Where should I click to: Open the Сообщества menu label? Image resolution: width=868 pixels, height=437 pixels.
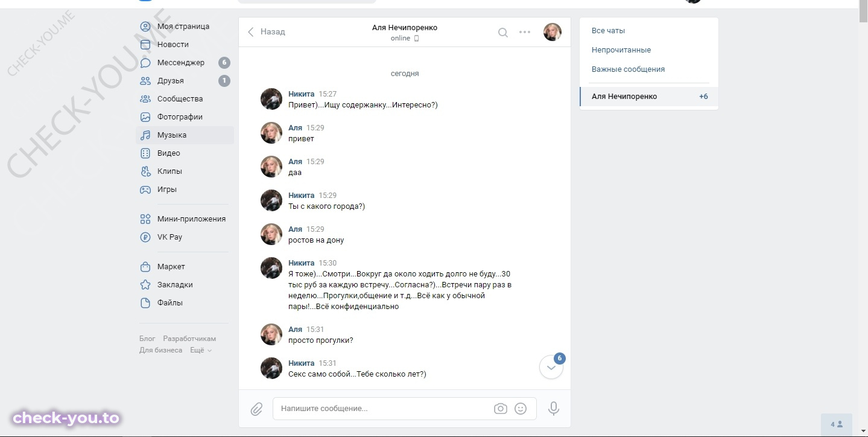[180, 99]
